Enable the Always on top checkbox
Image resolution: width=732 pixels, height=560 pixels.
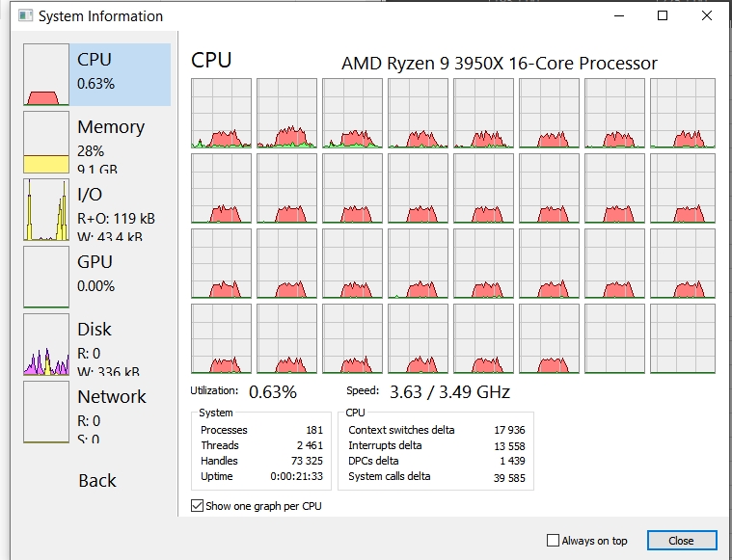(x=554, y=541)
